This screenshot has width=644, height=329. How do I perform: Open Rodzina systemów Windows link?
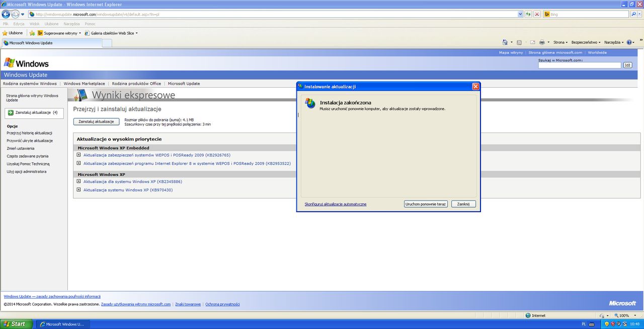pyautogui.click(x=30, y=84)
